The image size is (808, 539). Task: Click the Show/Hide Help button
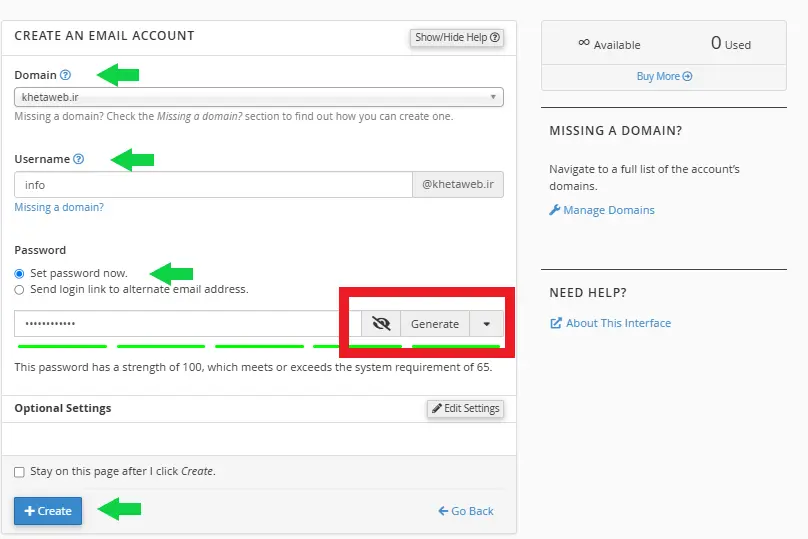[456, 38]
